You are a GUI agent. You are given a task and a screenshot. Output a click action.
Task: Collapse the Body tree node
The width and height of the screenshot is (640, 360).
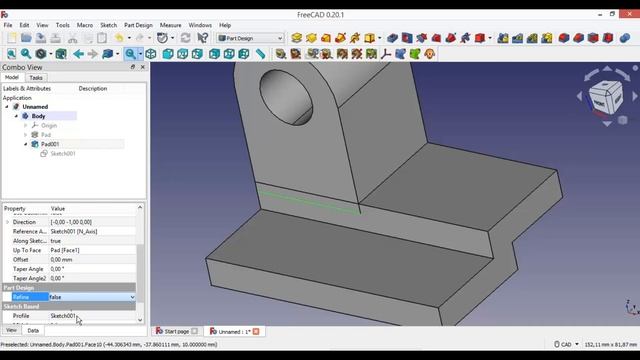click(x=16, y=116)
